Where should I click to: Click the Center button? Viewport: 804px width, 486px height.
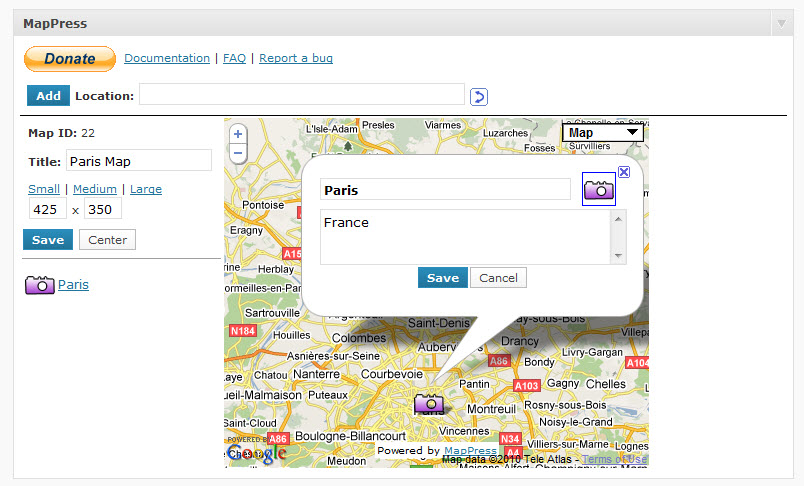tap(108, 240)
